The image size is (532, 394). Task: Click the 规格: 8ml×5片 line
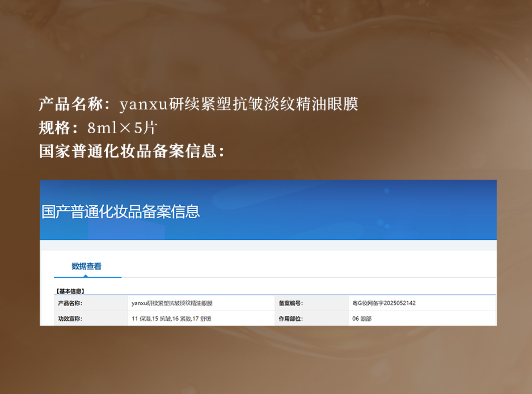point(98,128)
